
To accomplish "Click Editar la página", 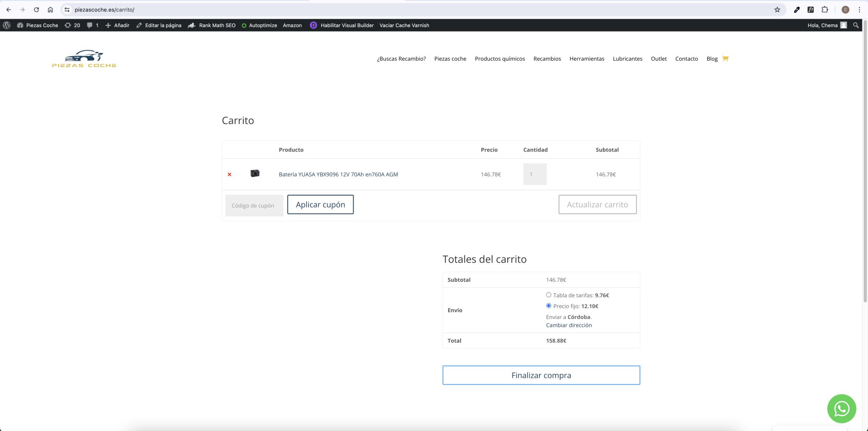I will click(158, 25).
